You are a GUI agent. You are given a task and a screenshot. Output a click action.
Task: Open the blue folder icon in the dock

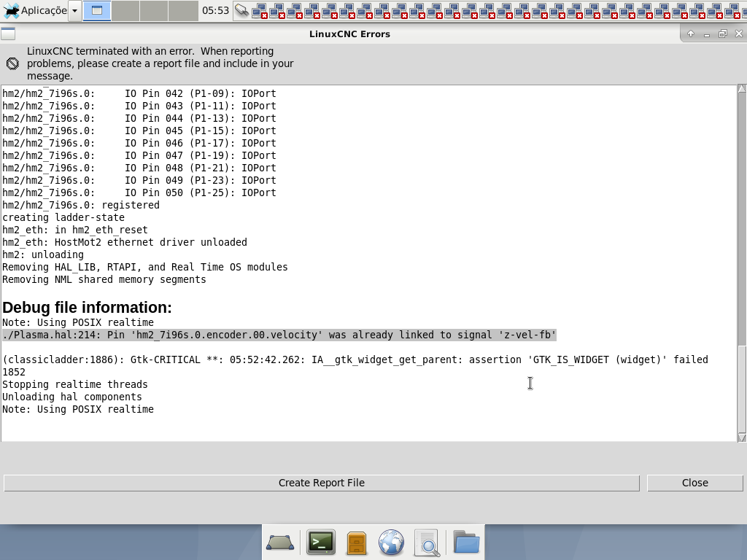[466, 542]
